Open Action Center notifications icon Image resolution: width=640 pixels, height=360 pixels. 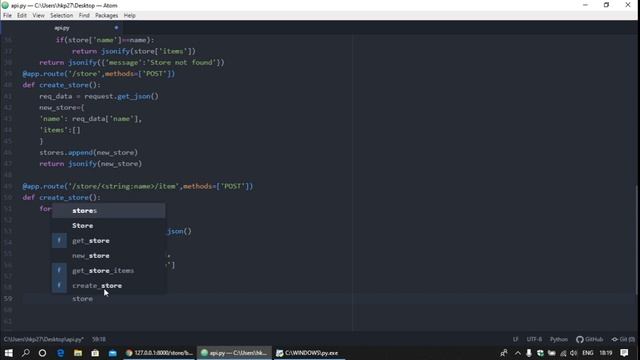pos(624,353)
